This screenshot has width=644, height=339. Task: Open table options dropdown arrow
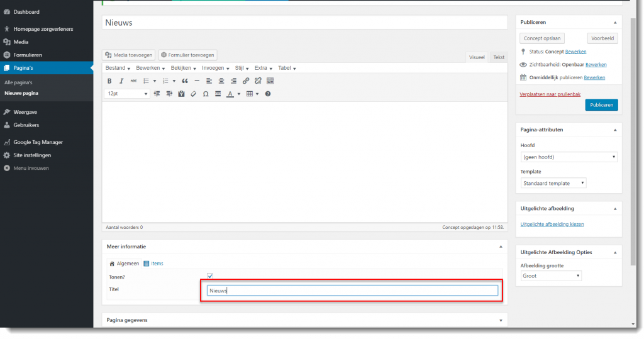(257, 94)
